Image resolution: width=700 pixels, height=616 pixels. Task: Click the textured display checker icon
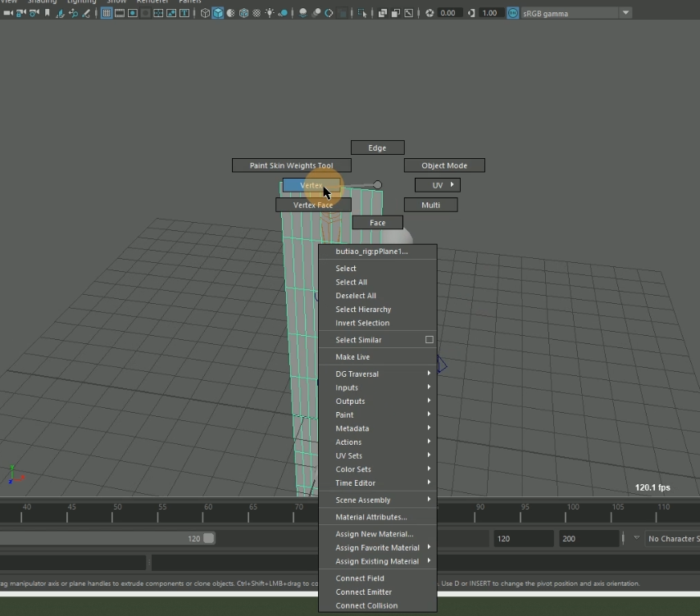pos(256,13)
